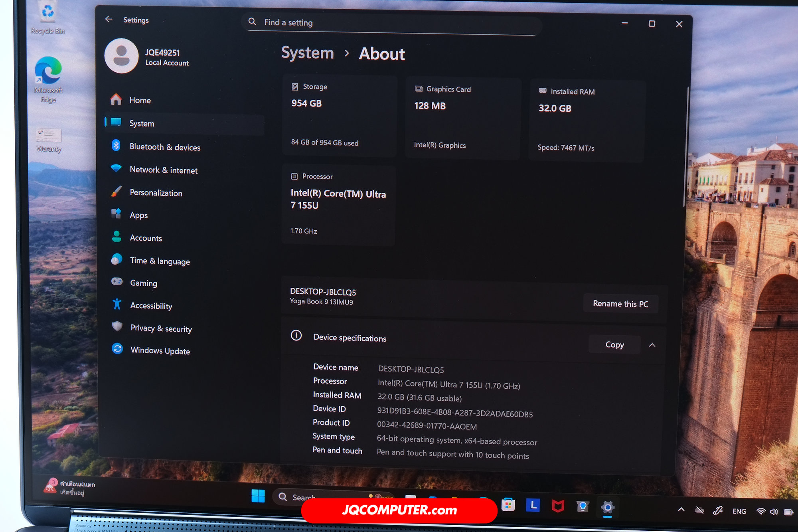Click the Network wifi icon in the sidebar
798x532 pixels.
click(x=116, y=168)
